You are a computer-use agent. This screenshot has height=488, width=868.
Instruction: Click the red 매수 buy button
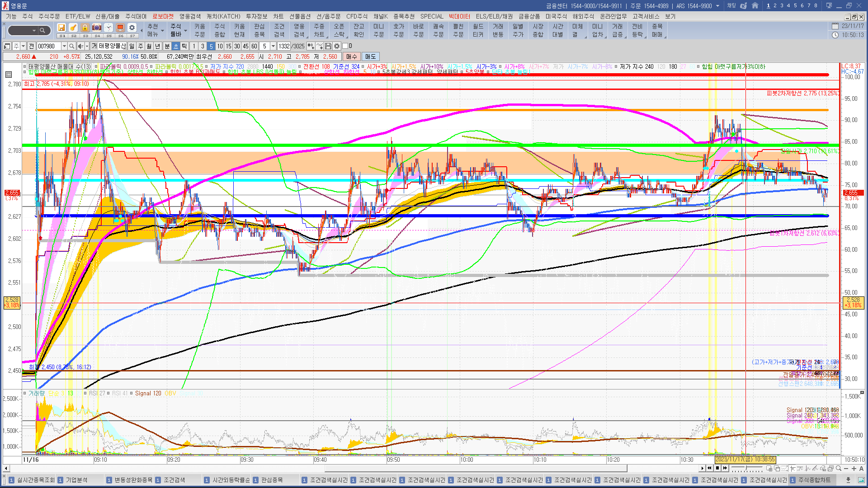tap(352, 56)
